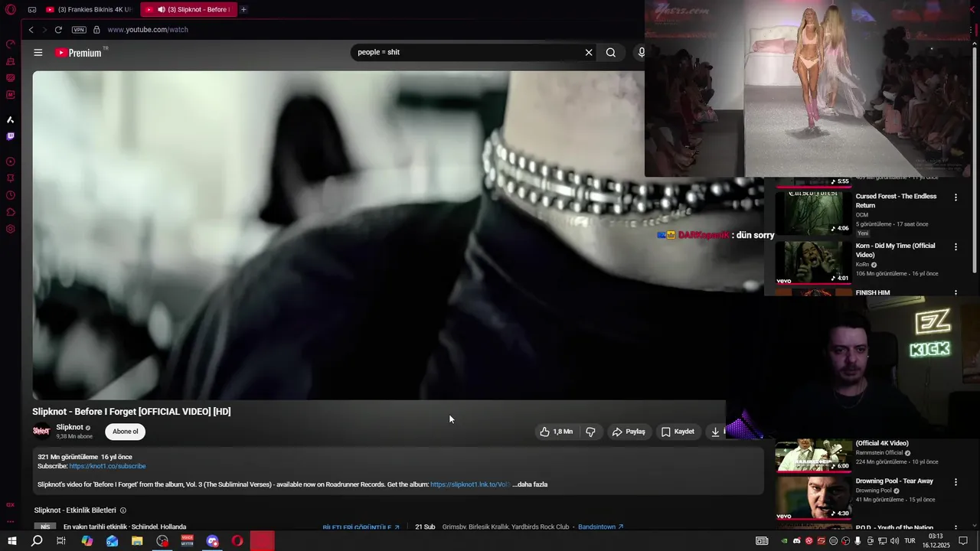This screenshot has height=551, width=980.
Task: Play Drowning Pool - Tear Away thumbnail
Action: point(813,498)
